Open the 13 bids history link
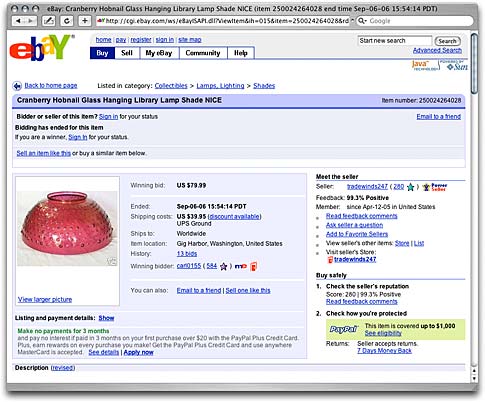The image size is (485, 402). click(x=187, y=254)
